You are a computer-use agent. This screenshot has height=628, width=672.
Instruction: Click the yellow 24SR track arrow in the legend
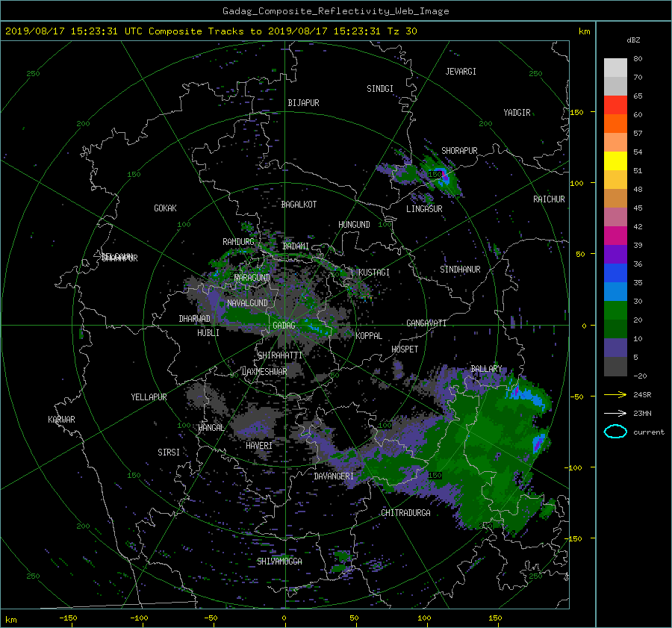click(615, 394)
